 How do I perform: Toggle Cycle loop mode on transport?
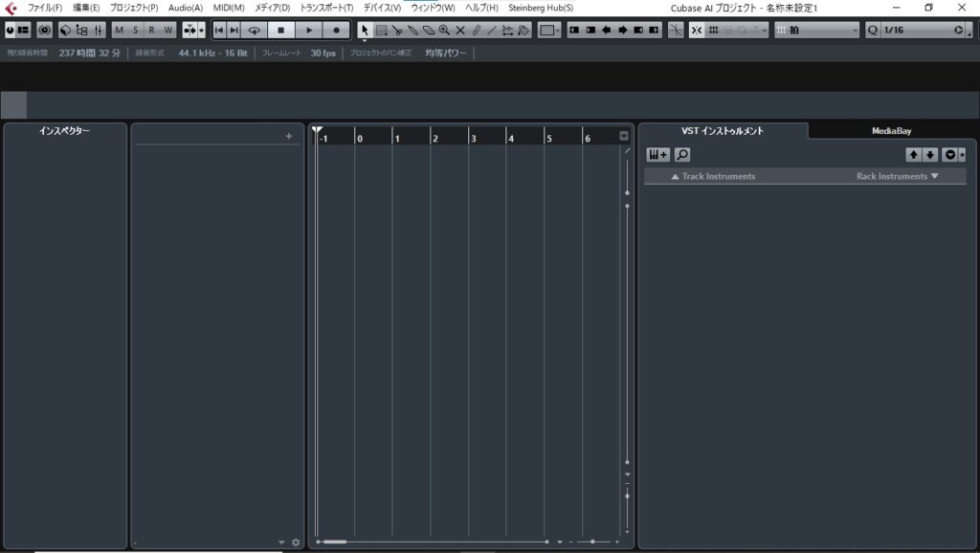pyautogui.click(x=254, y=30)
